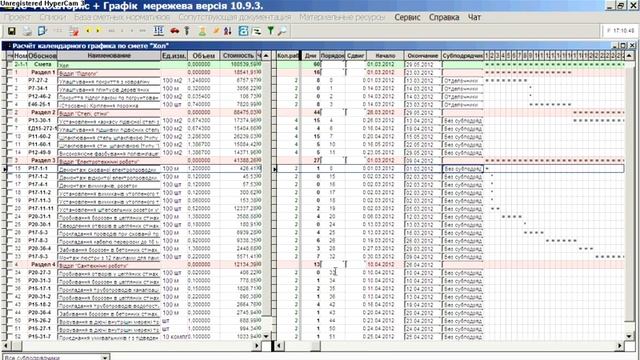Screen dimensions: 640x360
Task: Open the Проект menu
Action: pos(17,17)
